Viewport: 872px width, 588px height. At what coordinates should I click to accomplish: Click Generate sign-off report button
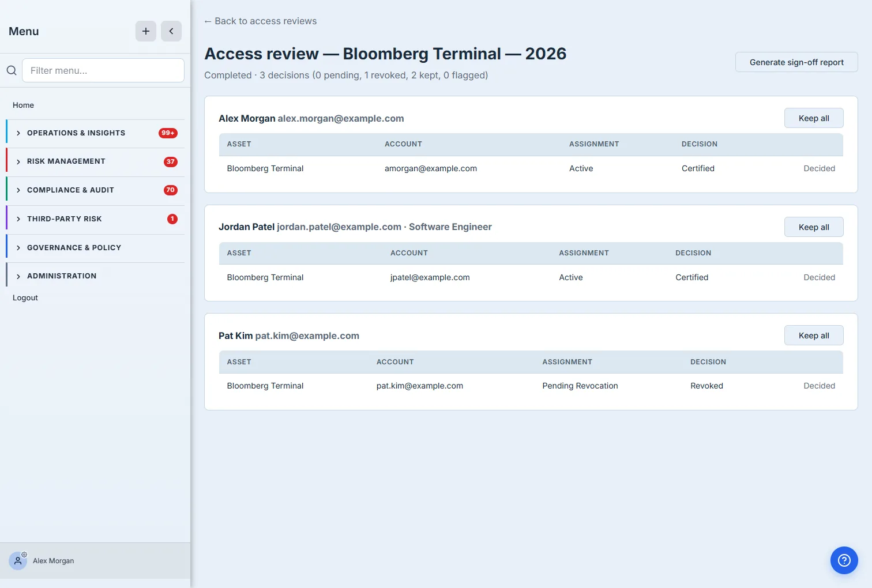point(796,62)
